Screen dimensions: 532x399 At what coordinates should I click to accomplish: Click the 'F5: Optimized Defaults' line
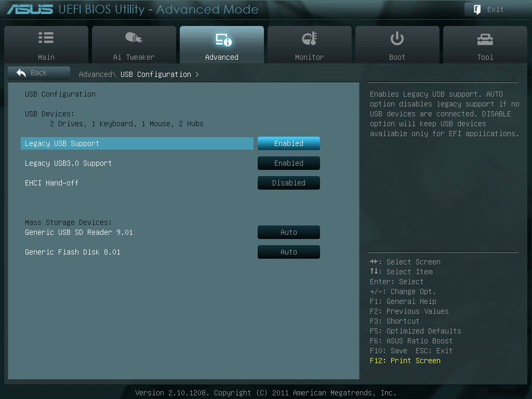[x=416, y=331]
